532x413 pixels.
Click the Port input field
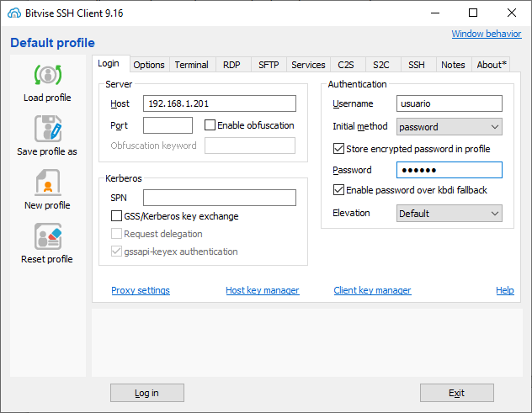(x=168, y=125)
